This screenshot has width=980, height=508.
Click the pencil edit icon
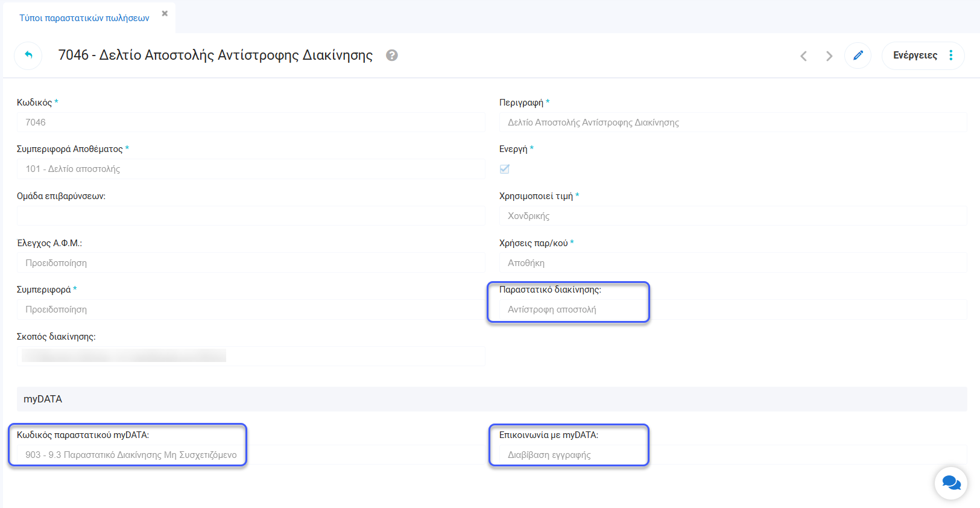click(x=858, y=56)
